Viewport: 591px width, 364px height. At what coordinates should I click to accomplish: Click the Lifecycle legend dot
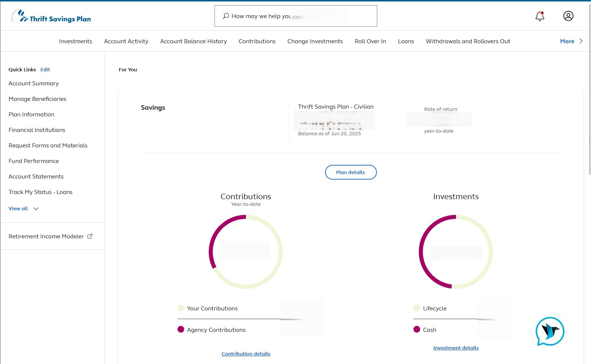(417, 308)
